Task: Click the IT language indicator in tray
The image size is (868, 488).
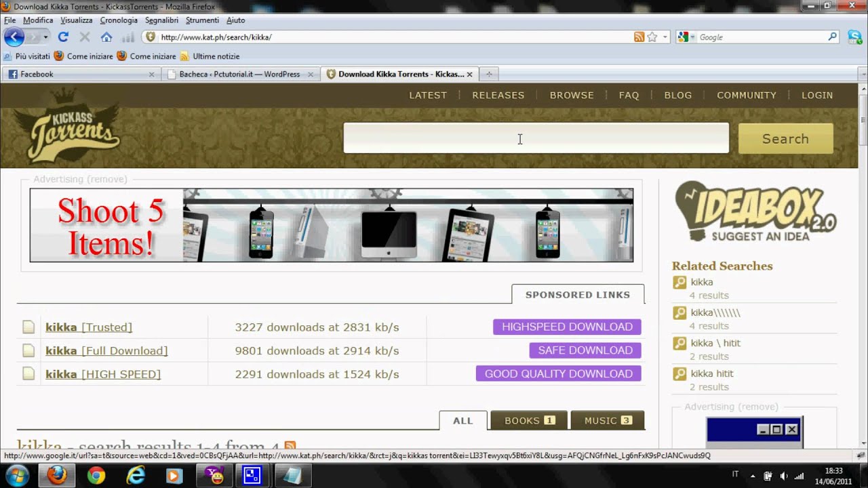Action: (x=736, y=474)
